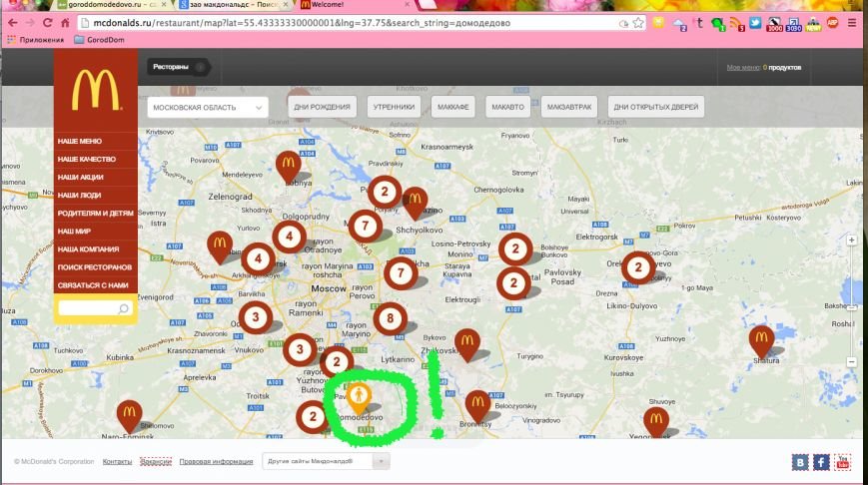Open the Chrome hamburger menu
Screen dimensions: 868x485
(852, 23)
